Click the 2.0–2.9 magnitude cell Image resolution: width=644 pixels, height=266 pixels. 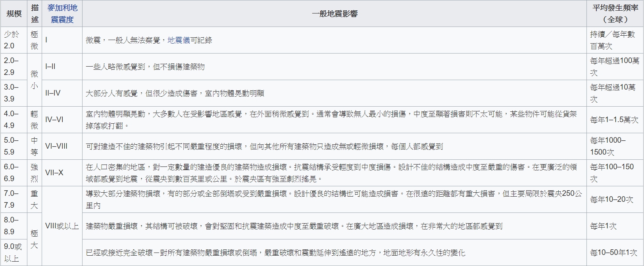(14, 67)
